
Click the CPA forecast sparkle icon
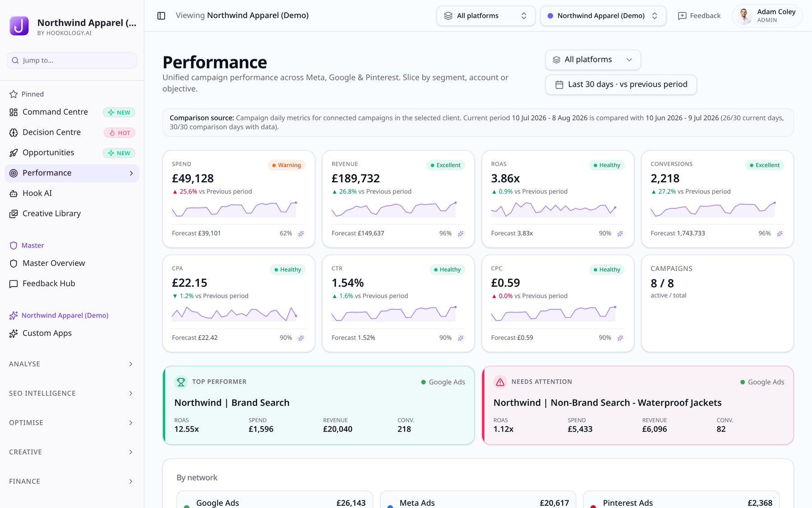(301, 338)
